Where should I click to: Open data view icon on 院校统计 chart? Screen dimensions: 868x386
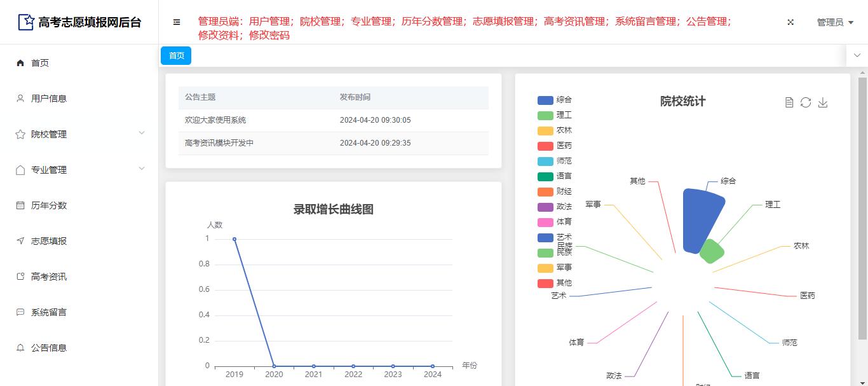click(789, 102)
